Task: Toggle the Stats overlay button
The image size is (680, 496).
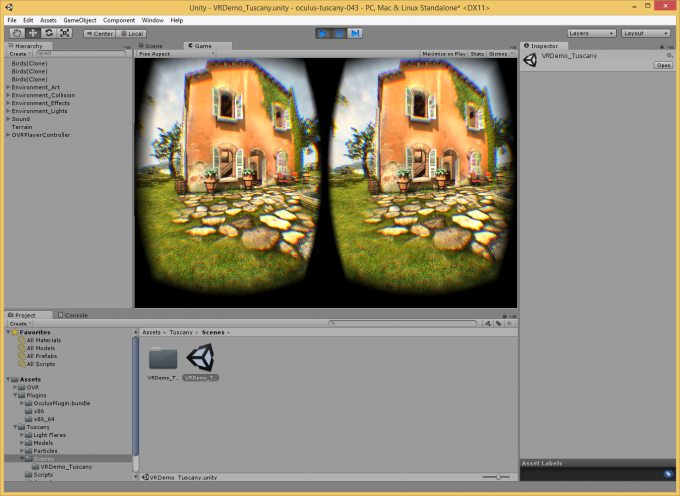Action: (x=477, y=54)
